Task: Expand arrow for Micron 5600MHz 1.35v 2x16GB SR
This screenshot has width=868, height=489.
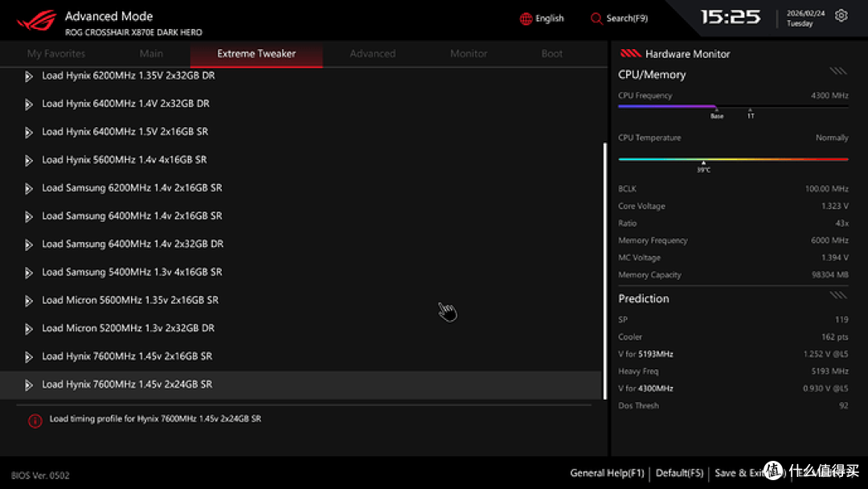Action: pos(29,301)
